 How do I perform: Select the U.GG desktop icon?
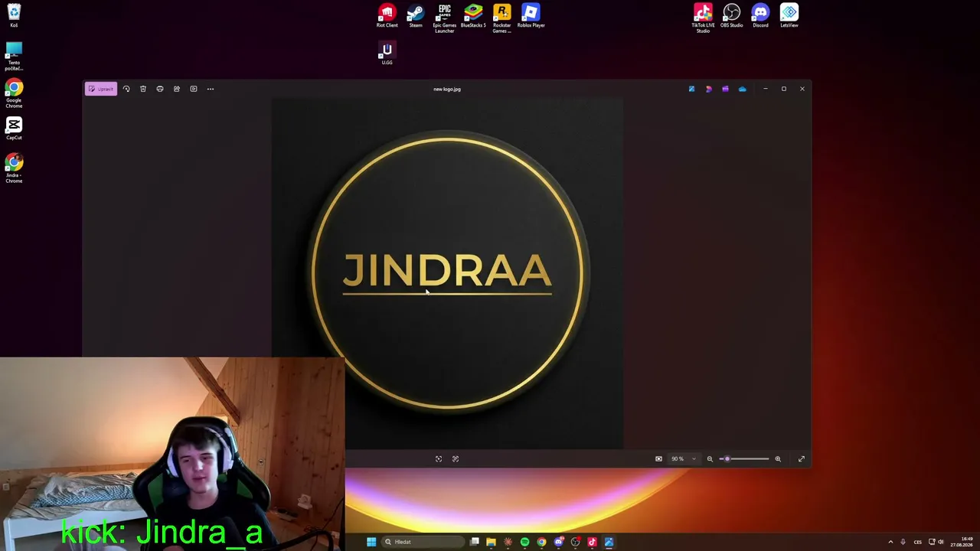tap(387, 54)
